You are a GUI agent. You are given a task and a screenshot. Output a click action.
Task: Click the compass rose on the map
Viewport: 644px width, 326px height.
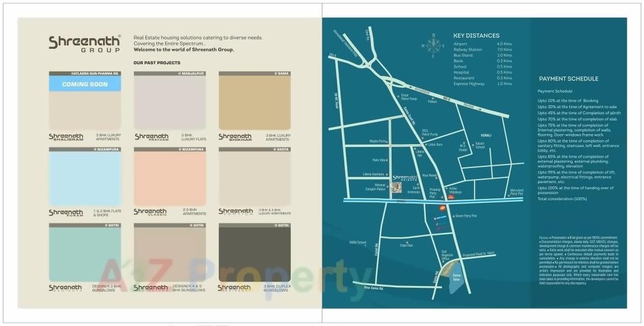(x=434, y=45)
